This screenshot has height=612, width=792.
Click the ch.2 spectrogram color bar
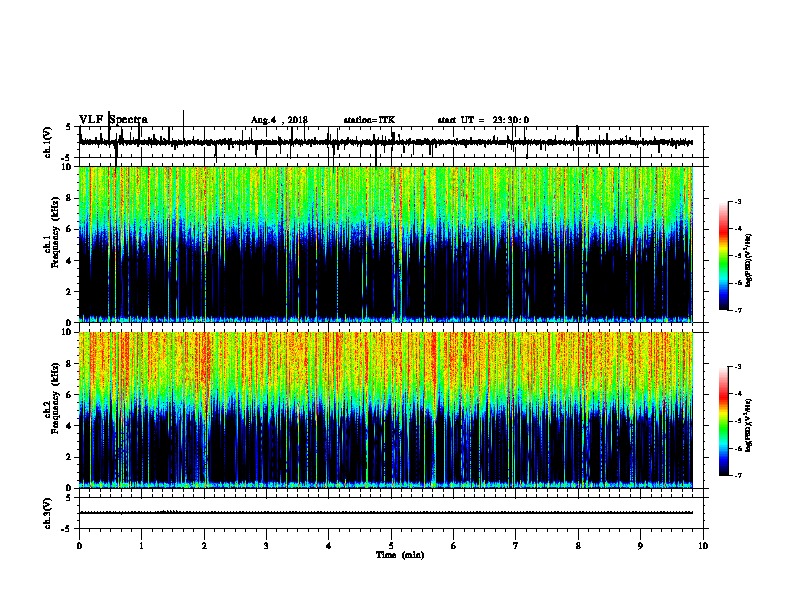[723, 421]
